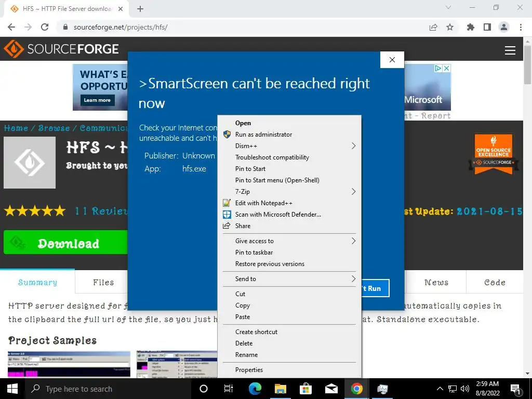The width and height of the screenshot is (532, 399).
Task: Switch to the News tab
Action: [436, 282]
